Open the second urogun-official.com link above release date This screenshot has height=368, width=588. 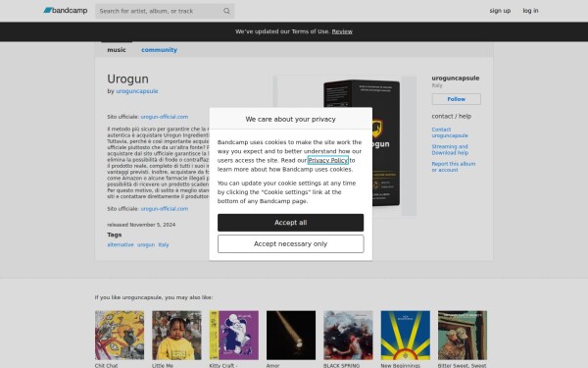click(x=165, y=209)
